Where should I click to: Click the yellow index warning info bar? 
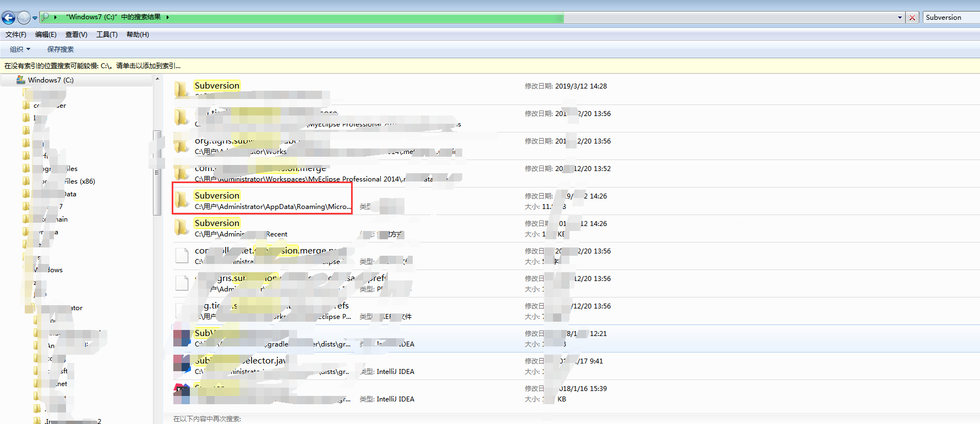click(x=490, y=66)
